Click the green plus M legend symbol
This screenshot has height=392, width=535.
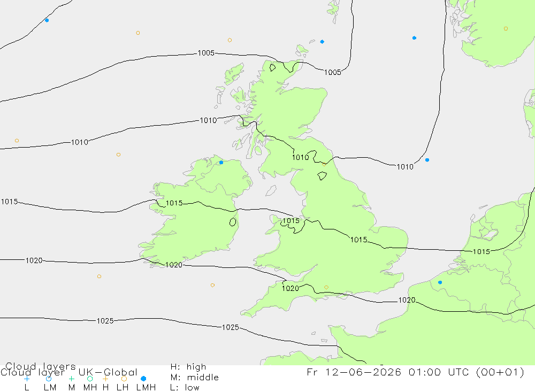point(71,379)
